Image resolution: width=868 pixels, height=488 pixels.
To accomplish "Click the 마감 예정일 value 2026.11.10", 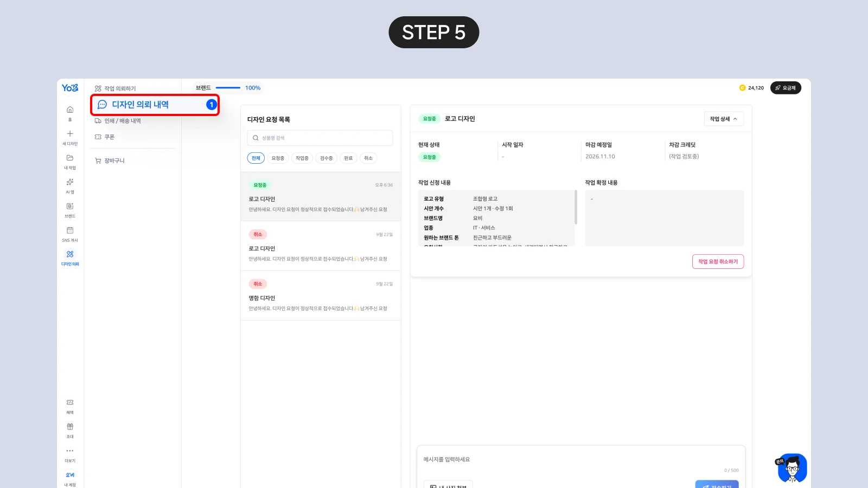I will [600, 156].
